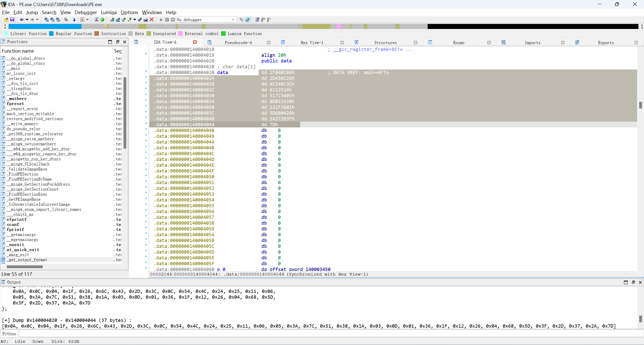
Task: Jump back with the left arrow icon
Action: coord(22,20)
